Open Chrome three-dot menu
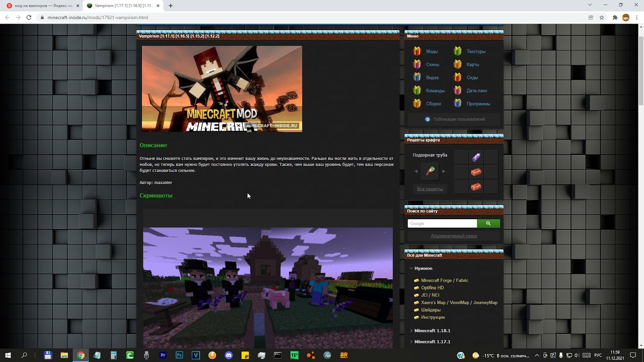The image size is (644, 362). click(x=637, y=17)
